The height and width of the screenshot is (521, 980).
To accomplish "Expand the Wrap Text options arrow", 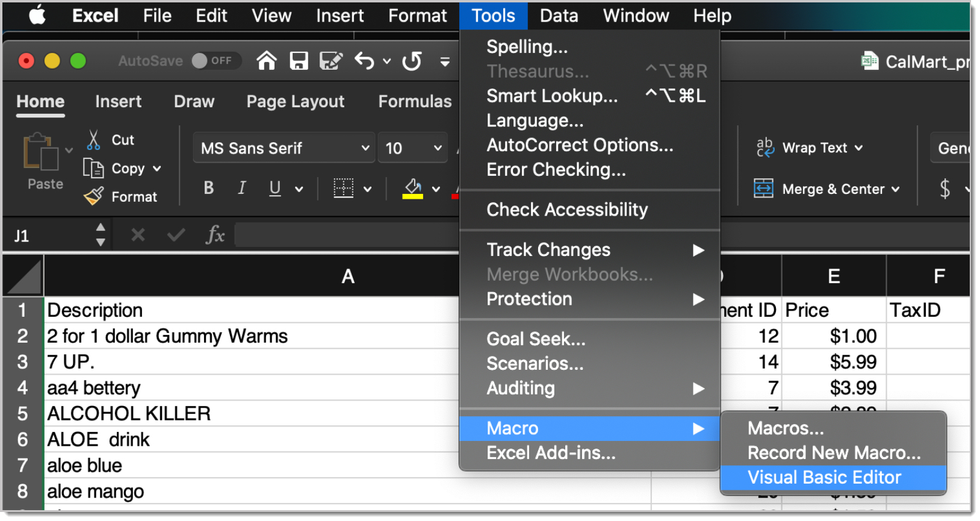I will pos(858,148).
